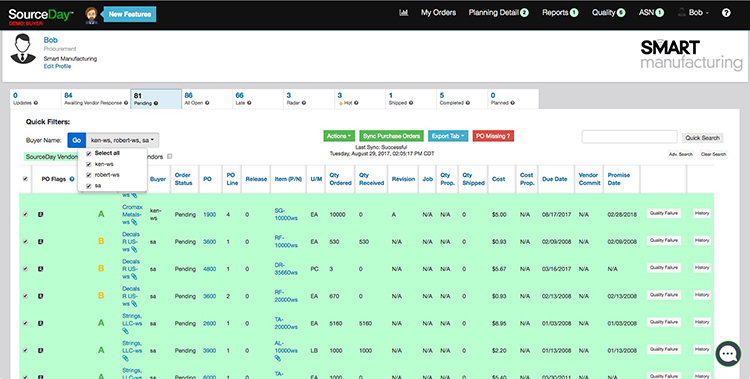
Task: Uncheck the ken-ws buyer option
Action: tap(89, 164)
